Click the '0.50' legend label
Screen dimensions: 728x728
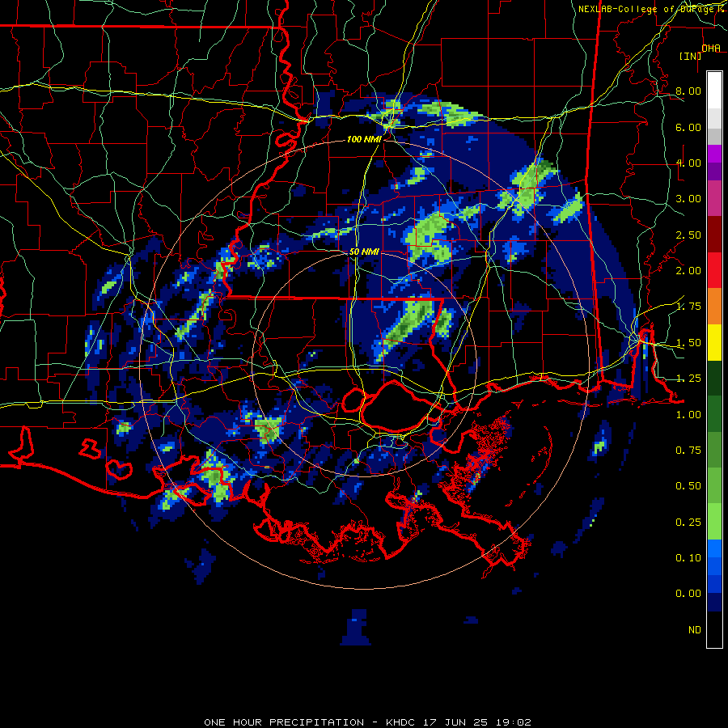pyautogui.click(x=688, y=486)
